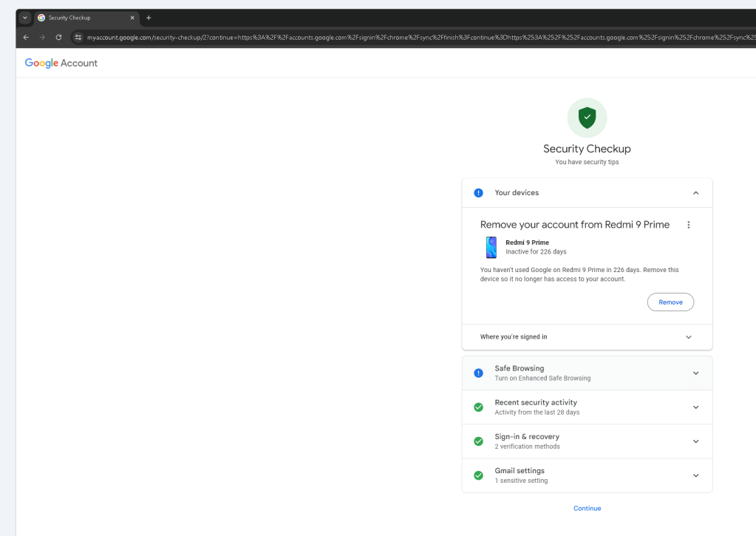Click 'Turn on Enhanced Safe Browsing' text
This screenshot has width=756, height=536.
tap(542, 379)
